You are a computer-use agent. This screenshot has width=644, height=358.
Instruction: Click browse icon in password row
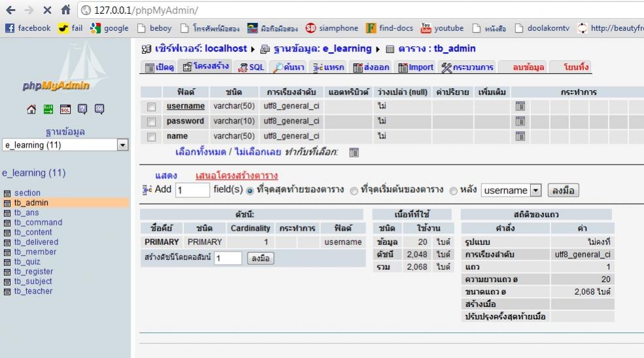520,121
